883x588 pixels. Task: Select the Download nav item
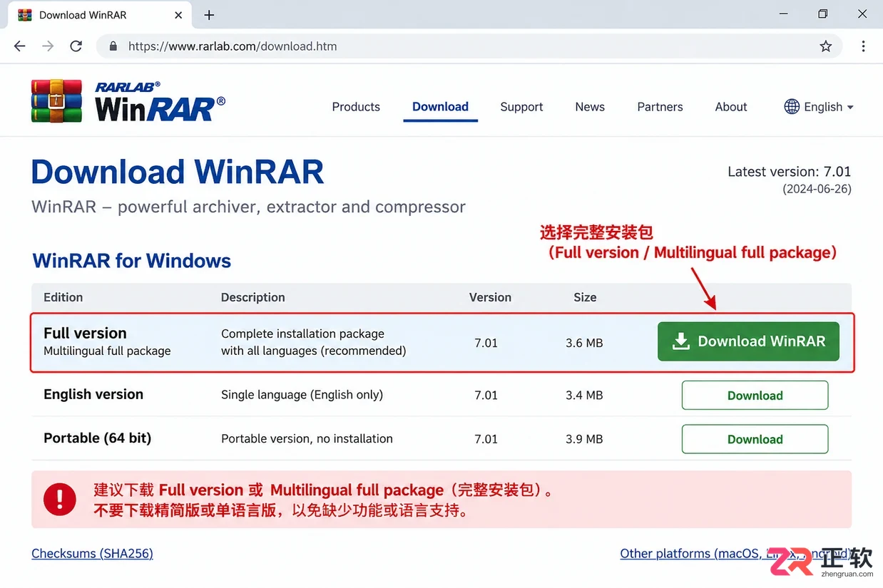[440, 107]
